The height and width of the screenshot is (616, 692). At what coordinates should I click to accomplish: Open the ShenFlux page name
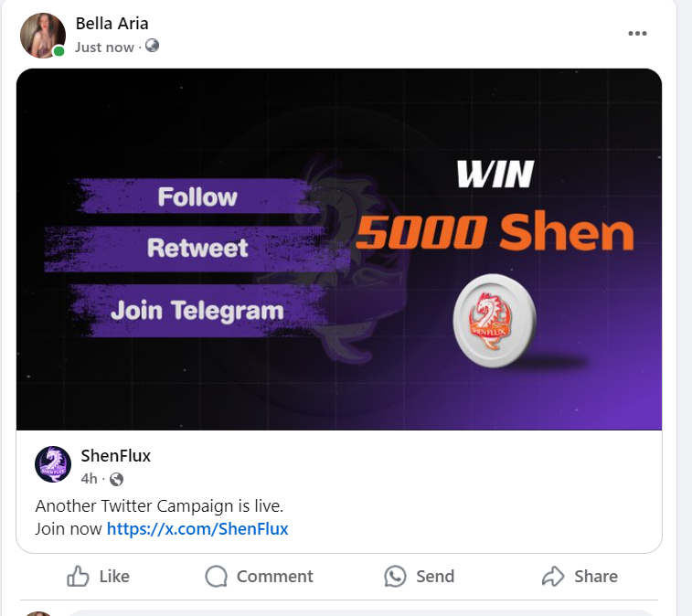point(115,455)
